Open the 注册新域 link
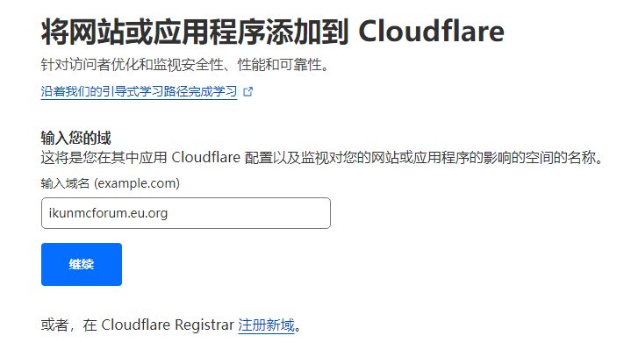The image size is (624, 364). [x=266, y=325]
